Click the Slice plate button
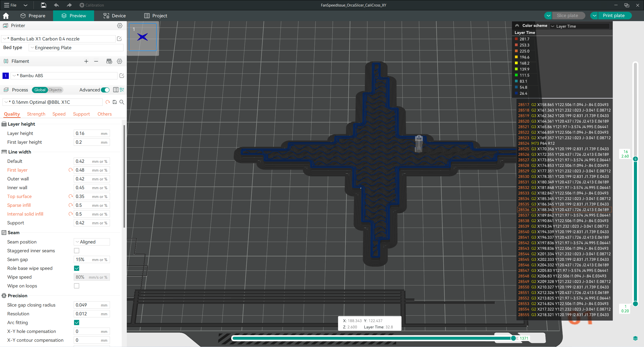Image resolution: width=644 pixels, height=347 pixels. click(569, 15)
